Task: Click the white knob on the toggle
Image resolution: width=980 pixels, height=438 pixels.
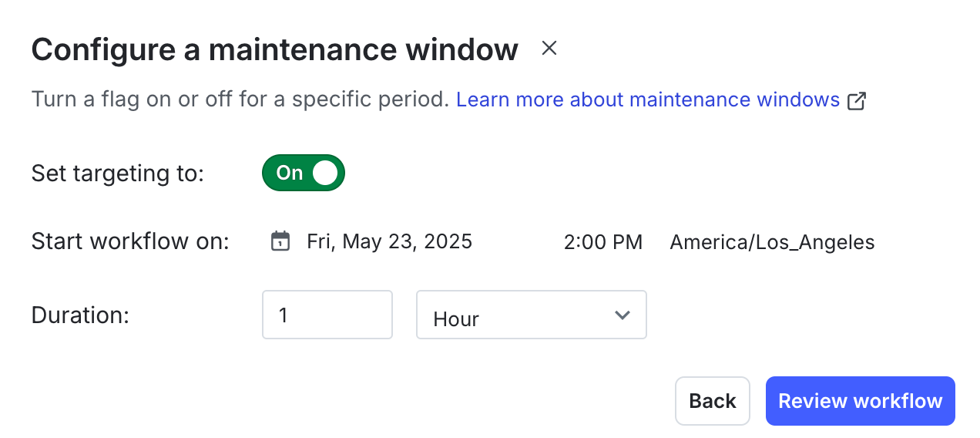Action: pos(325,173)
